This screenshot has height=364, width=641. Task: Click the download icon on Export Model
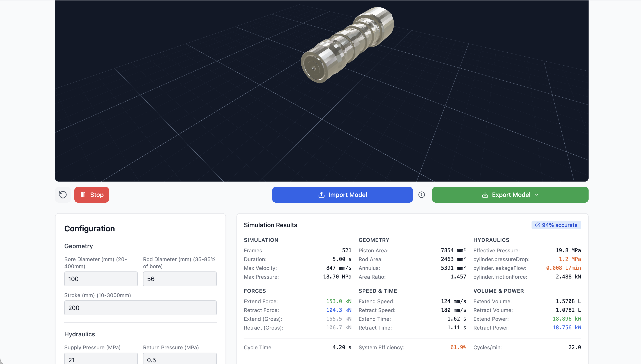click(x=485, y=195)
